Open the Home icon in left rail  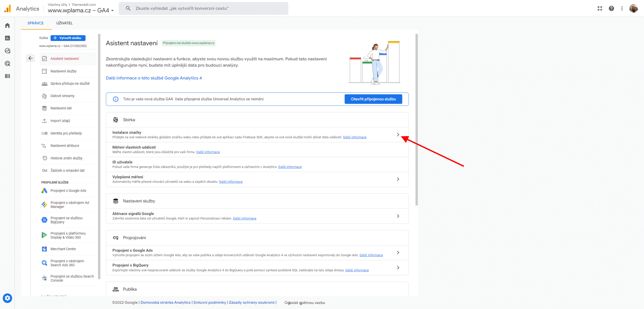point(7,25)
